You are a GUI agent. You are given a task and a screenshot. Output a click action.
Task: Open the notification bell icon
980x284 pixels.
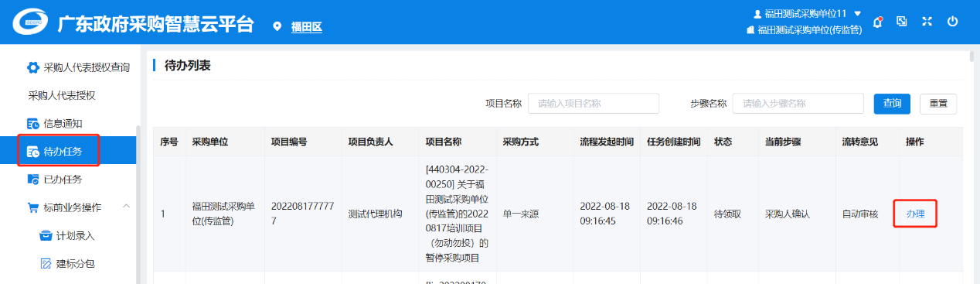[x=877, y=22]
